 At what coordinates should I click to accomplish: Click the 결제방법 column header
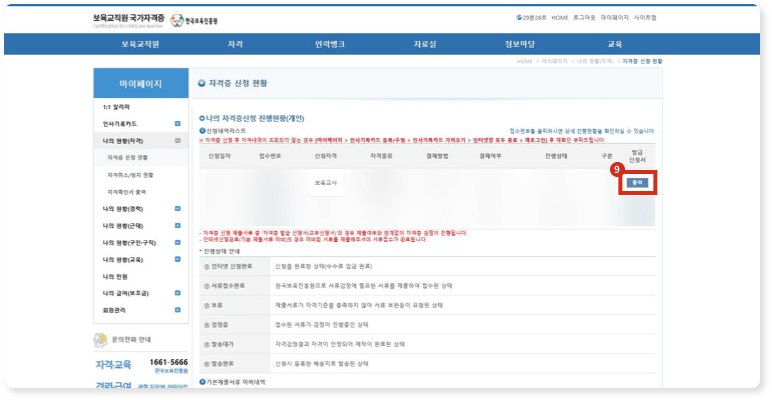[x=437, y=156]
